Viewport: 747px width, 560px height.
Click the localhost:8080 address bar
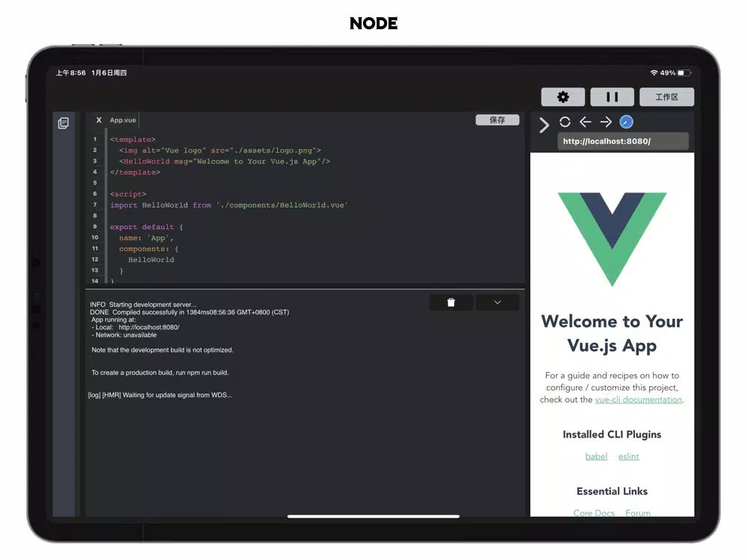click(623, 141)
